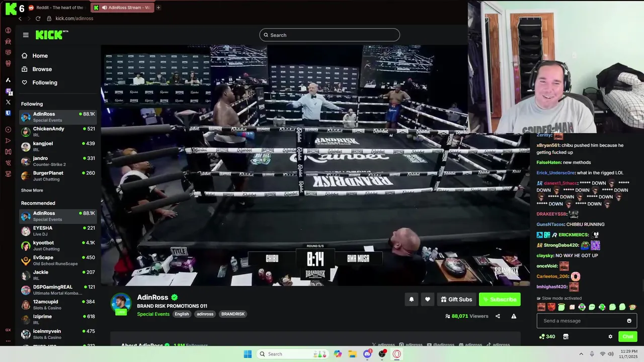The width and height of the screenshot is (644, 362).
Task: Open kangjoel channel in Following list
Action: point(58,146)
